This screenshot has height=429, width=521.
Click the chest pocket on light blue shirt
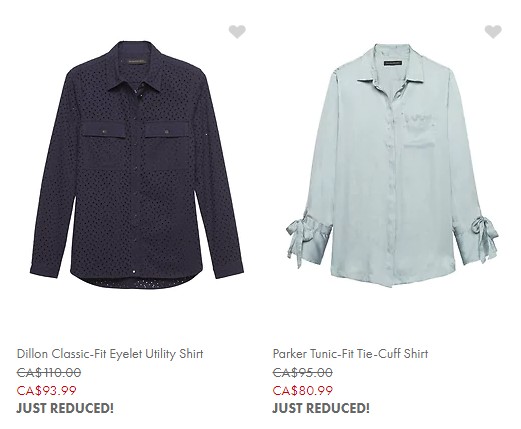(421, 130)
